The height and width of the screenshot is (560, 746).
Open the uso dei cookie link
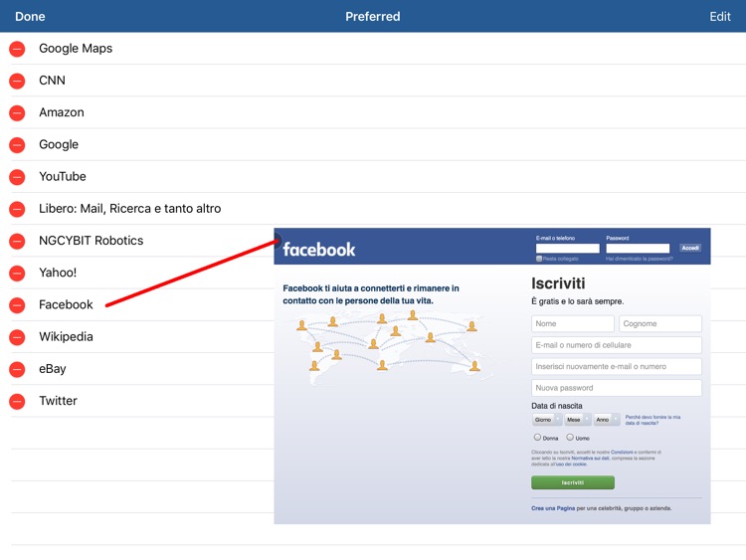point(571,464)
